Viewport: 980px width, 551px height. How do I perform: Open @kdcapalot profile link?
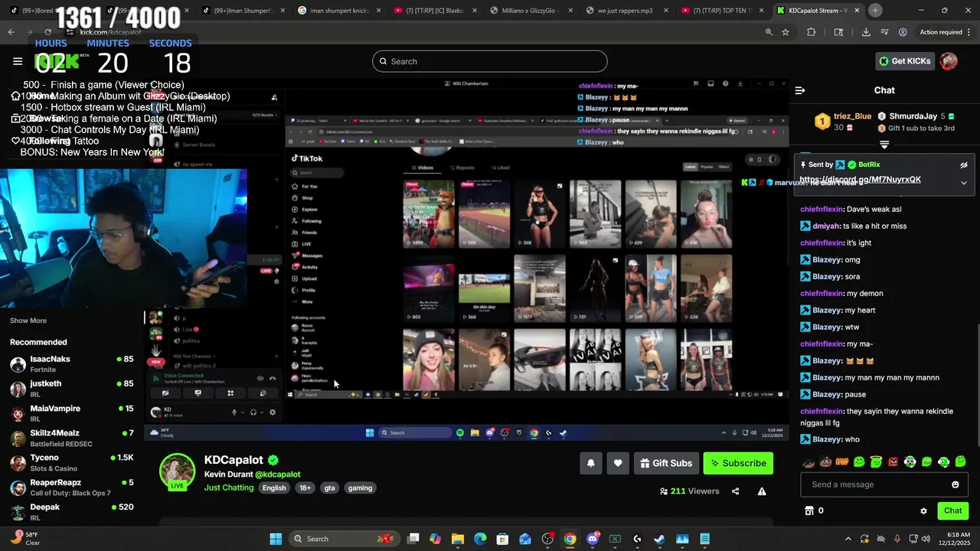point(277,474)
